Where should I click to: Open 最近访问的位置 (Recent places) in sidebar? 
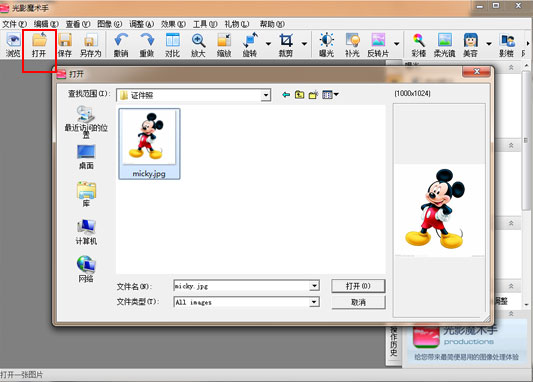[x=86, y=122]
